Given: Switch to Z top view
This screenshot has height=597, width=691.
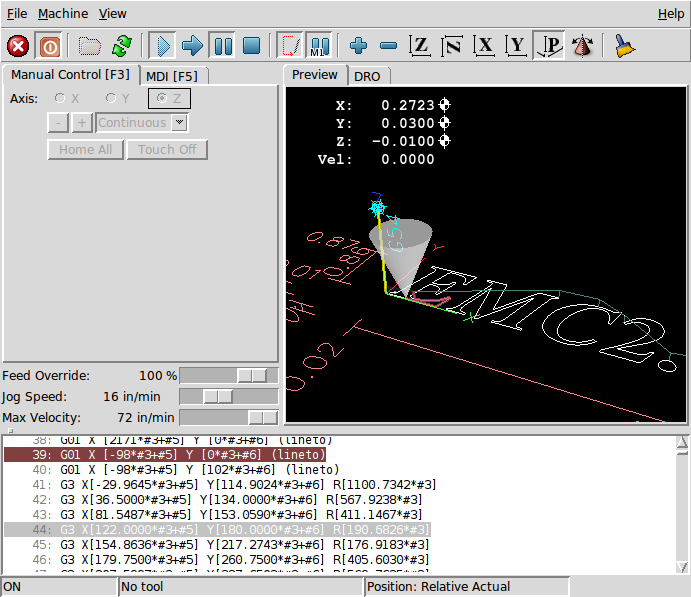Looking at the screenshot, I should click(x=421, y=46).
